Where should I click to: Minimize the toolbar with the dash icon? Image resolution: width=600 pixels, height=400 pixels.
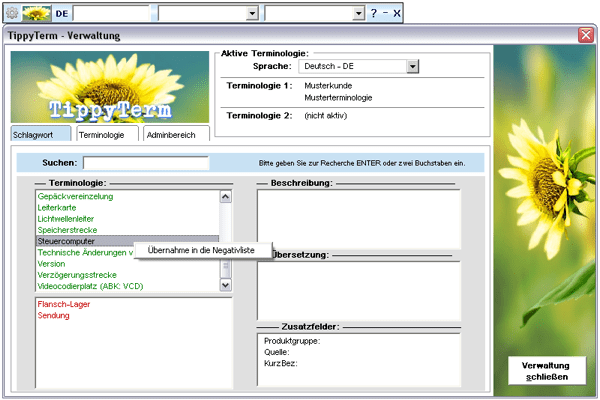(x=385, y=14)
